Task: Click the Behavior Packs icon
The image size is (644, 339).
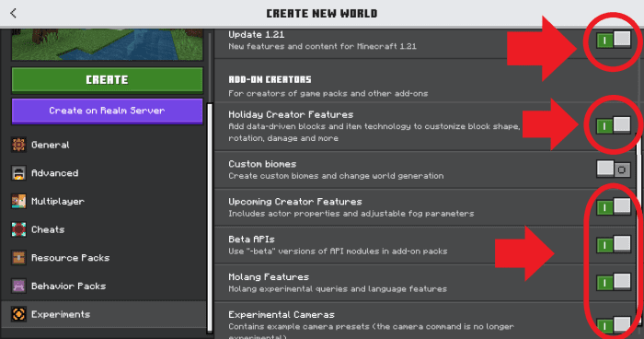Action: pos(18,286)
